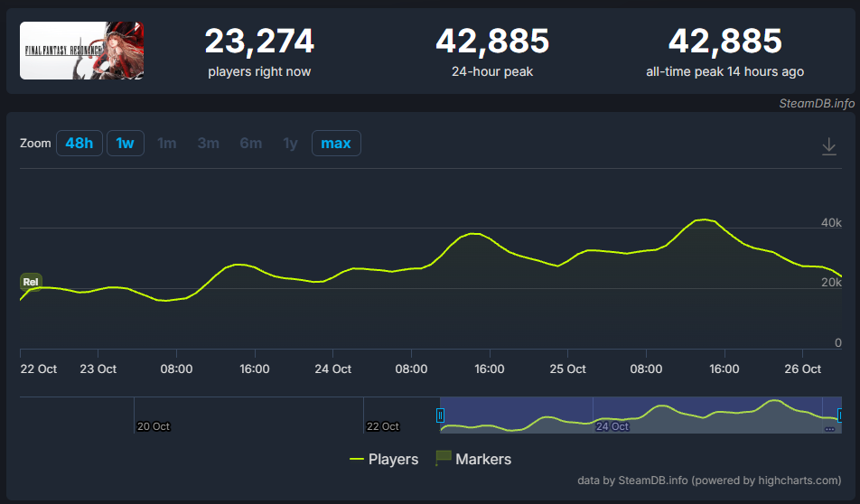
Task: Click the data by SteamDB.info credit
Action: (x=709, y=481)
